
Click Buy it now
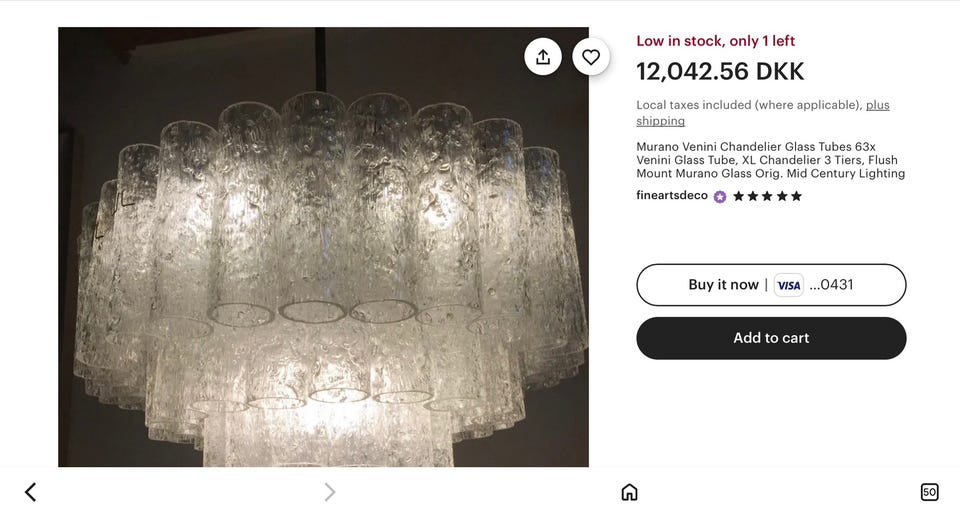click(x=723, y=285)
